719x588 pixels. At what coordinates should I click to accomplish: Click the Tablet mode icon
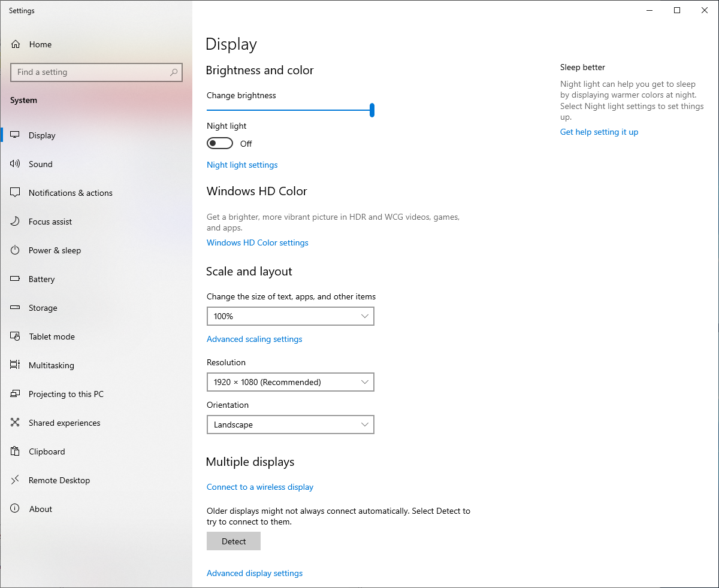[16, 337]
